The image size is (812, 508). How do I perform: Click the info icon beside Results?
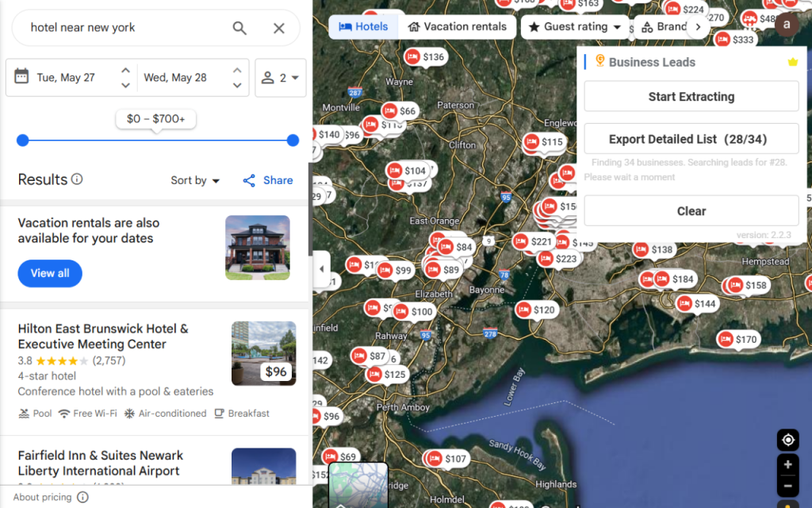(x=77, y=179)
